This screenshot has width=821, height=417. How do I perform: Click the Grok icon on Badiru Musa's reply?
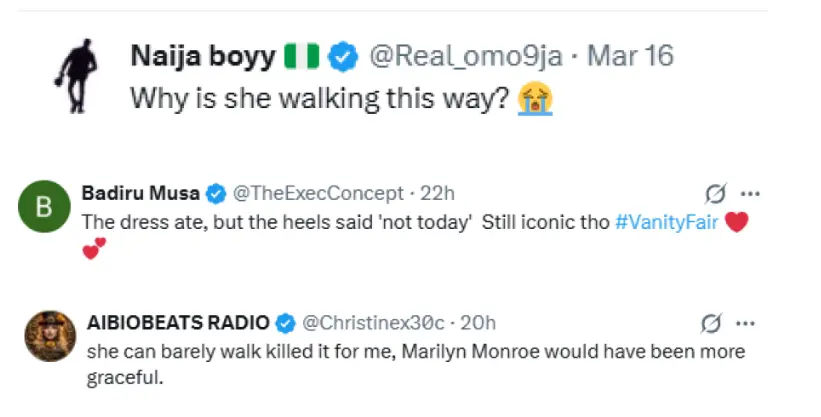tap(714, 193)
